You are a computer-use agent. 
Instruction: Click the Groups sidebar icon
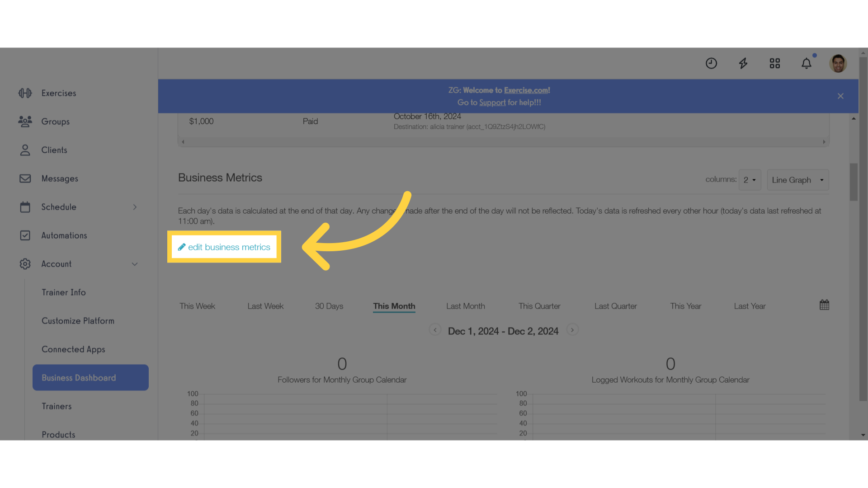point(25,121)
